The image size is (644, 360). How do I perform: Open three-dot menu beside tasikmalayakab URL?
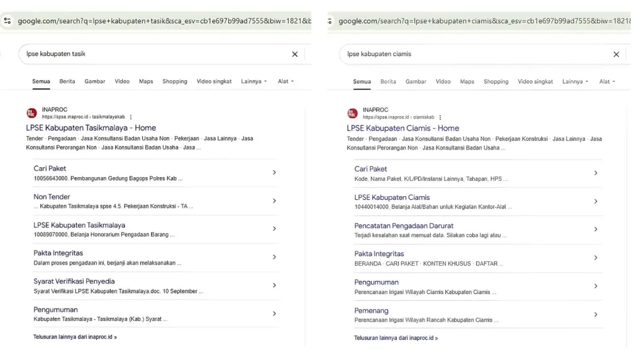coord(131,117)
